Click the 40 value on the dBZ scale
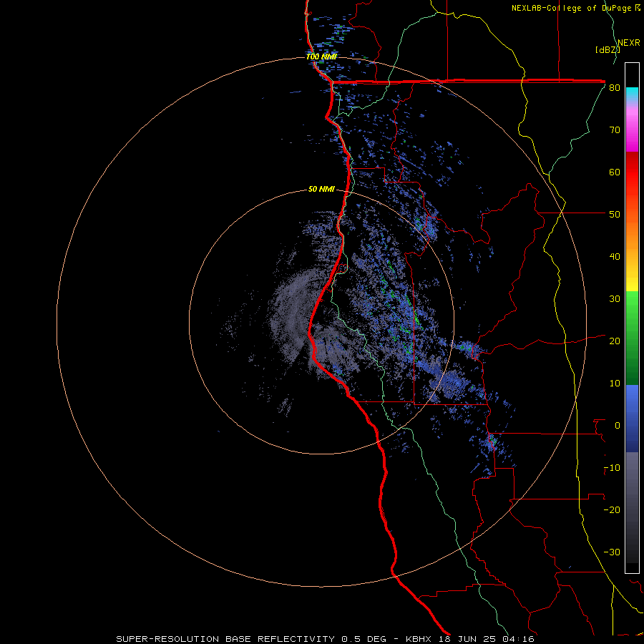The image size is (644, 644). (615, 257)
